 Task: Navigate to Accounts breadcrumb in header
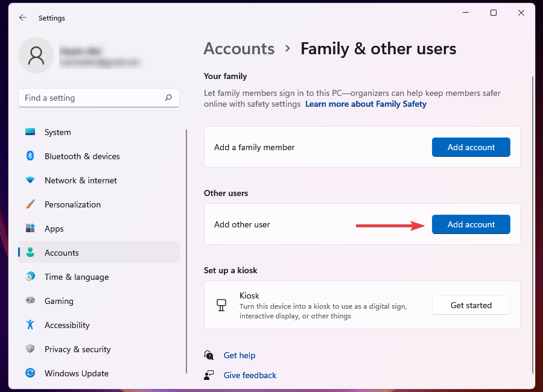pos(239,49)
